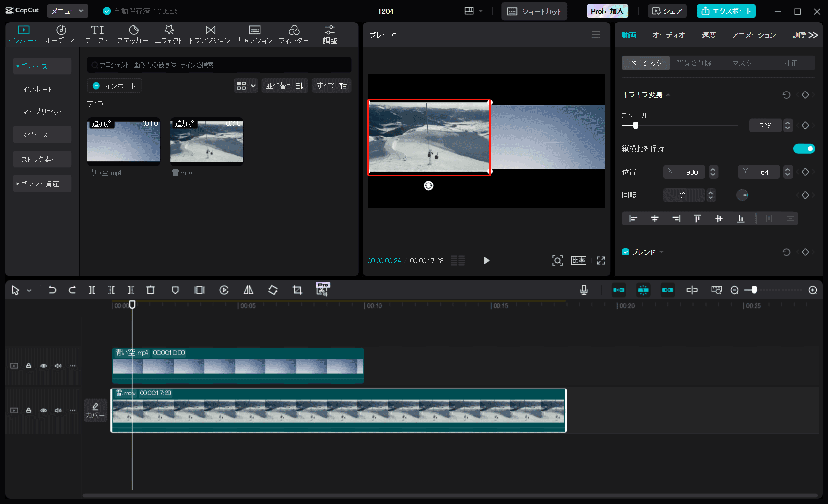Switch to the 速度 tab
The width and height of the screenshot is (828, 504).
click(x=708, y=35)
